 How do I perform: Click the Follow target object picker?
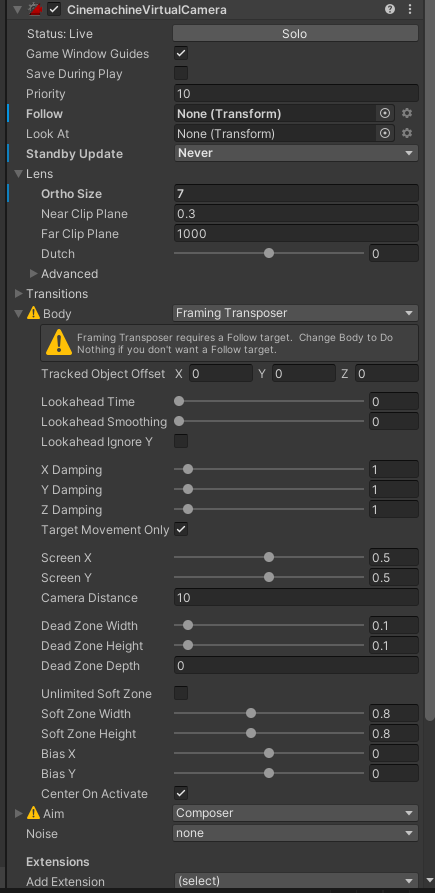[385, 113]
